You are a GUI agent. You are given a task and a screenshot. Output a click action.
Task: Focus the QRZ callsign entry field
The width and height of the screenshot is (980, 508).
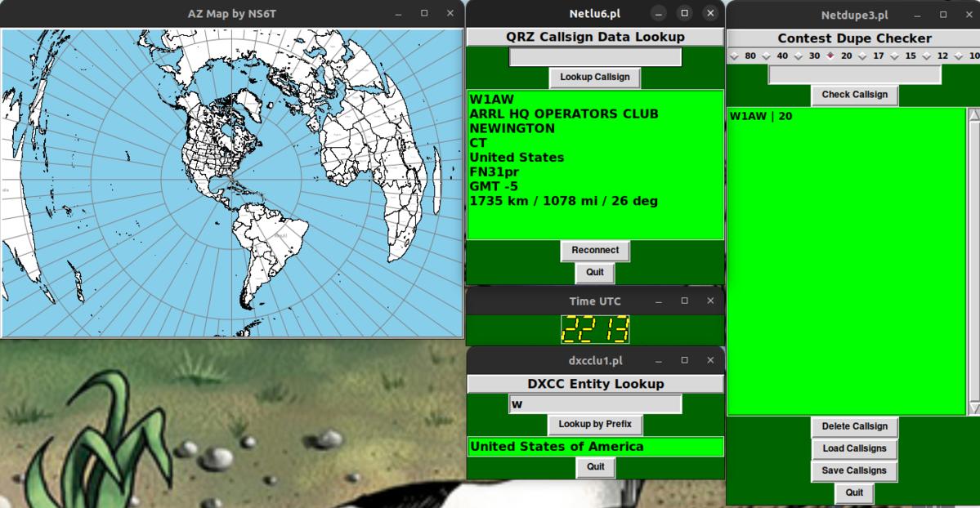click(x=595, y=57)
